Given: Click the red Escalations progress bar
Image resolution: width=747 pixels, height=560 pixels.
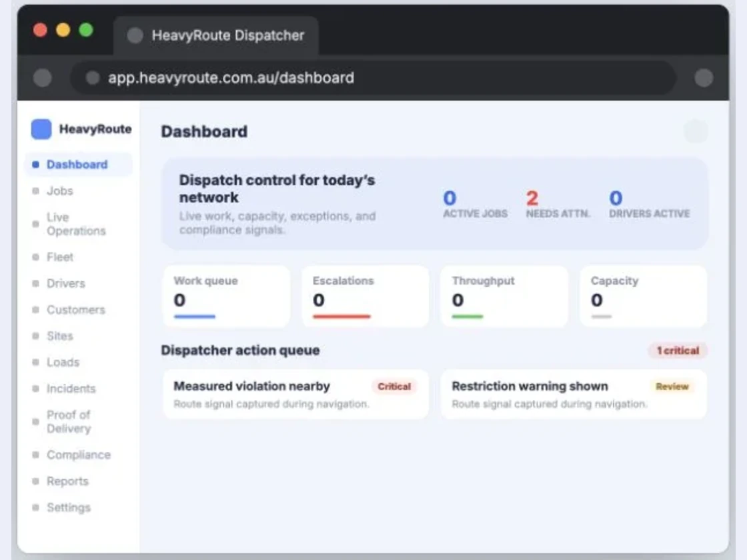Looking at the screenshot, I should tap(341, 316).
